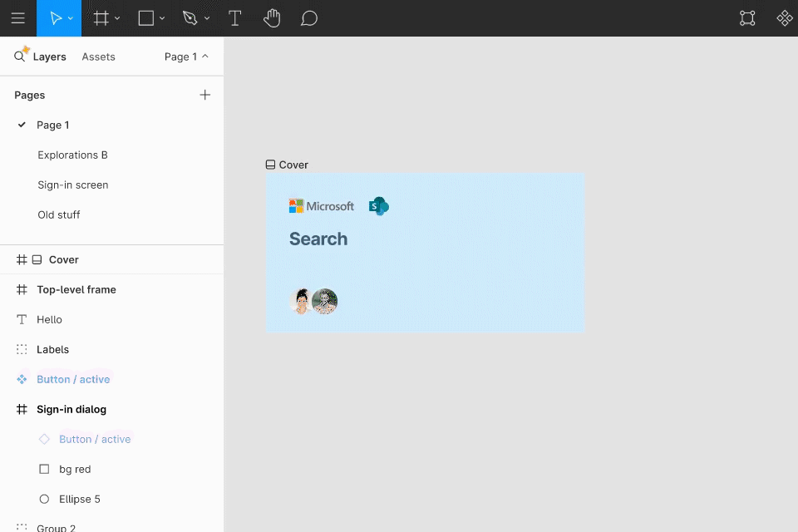Click the frame icon beside Cover layer

(22, 259)
